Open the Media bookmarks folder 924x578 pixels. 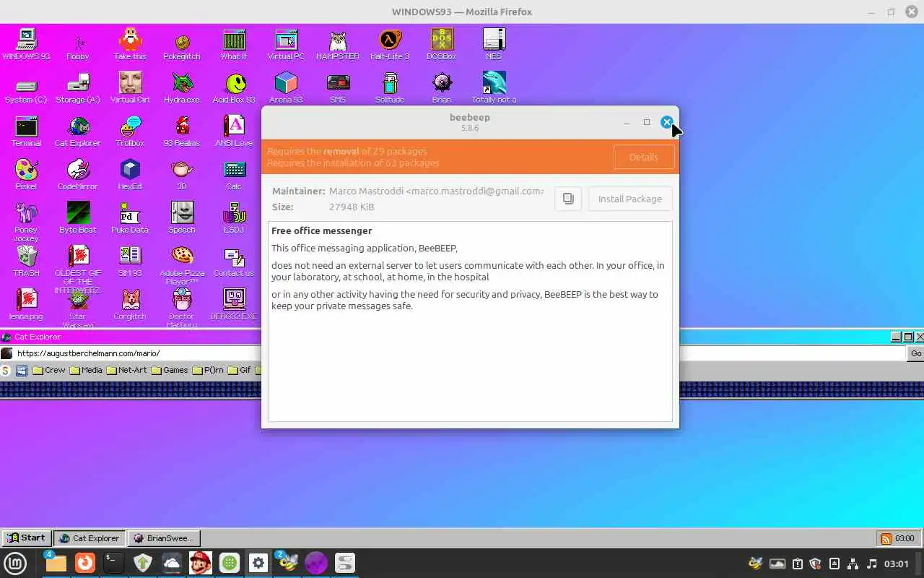click(x=85, y=370)
